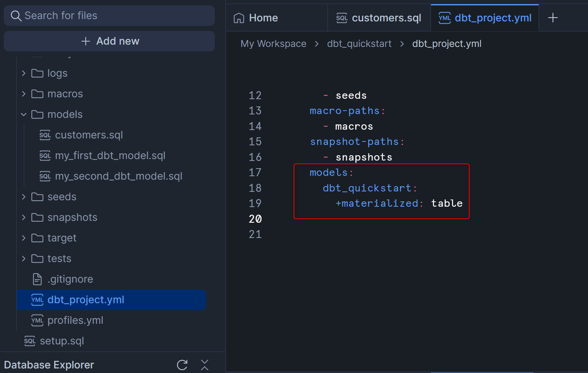
Task: Click the magnifier icon in file search
Action: click(16, 16)
